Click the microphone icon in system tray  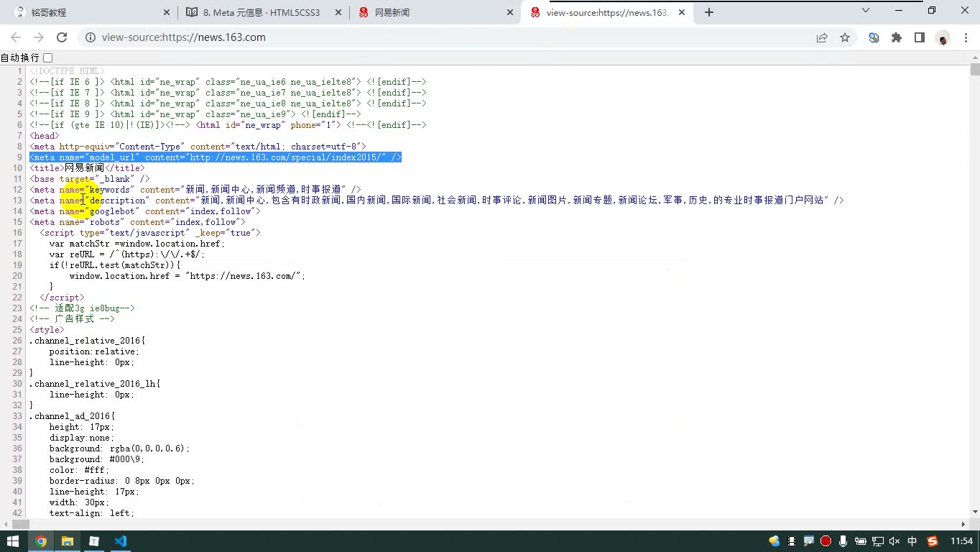point(843,541)
